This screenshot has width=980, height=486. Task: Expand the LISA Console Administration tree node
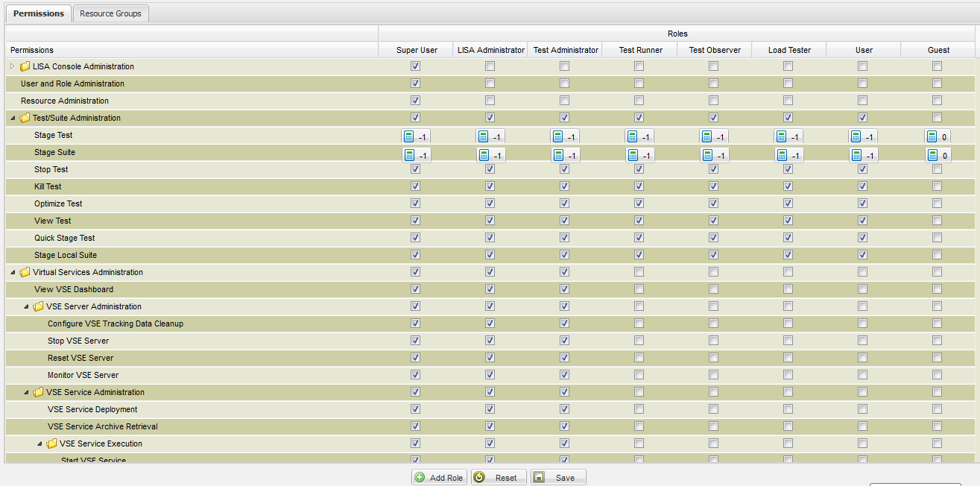coord(12,66)
